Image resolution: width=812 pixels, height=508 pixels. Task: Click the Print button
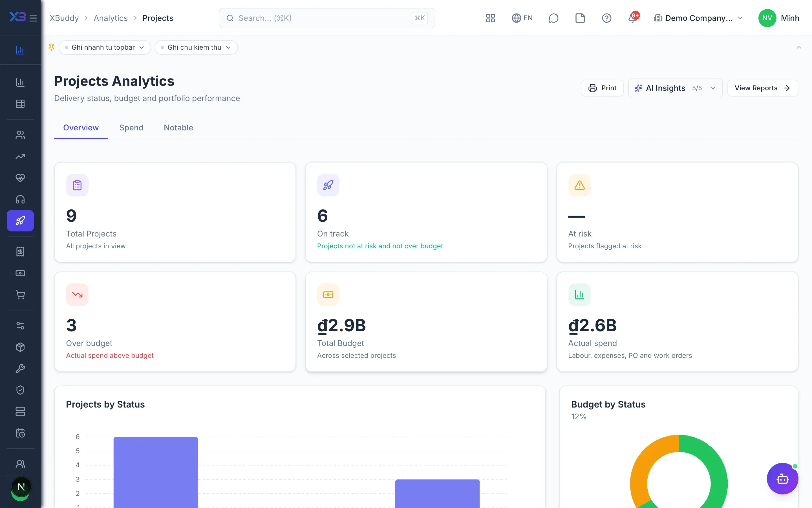point(602,88)
